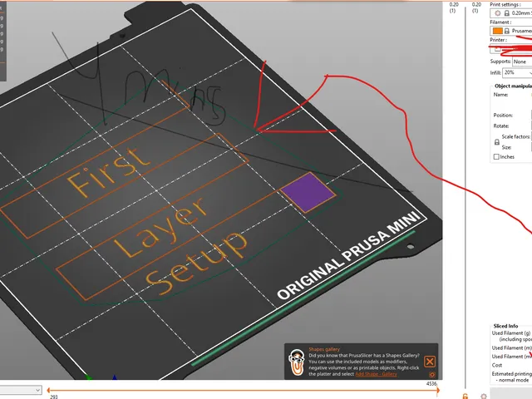Toggle the scale factors lock icon
Image resolution: width=532 pixels, height=399 pixels.
pos(497,142)
